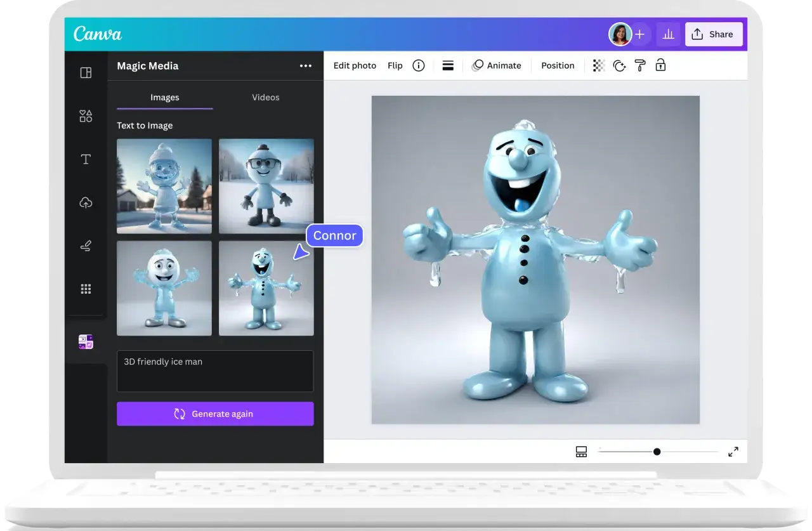This screenshot has width=812, height=531.
Task: Click the transparency checkerboard icon
Action: (599, 65)
